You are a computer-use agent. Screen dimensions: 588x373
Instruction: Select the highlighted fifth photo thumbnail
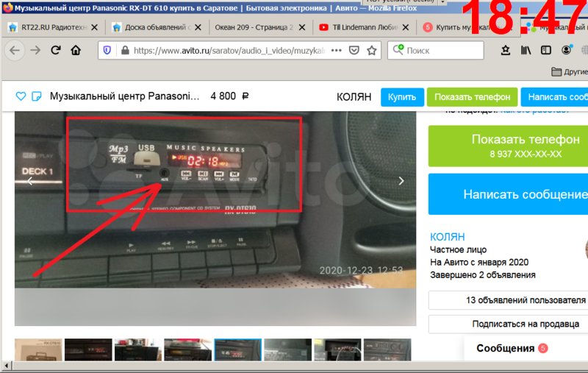click(237, 349)
